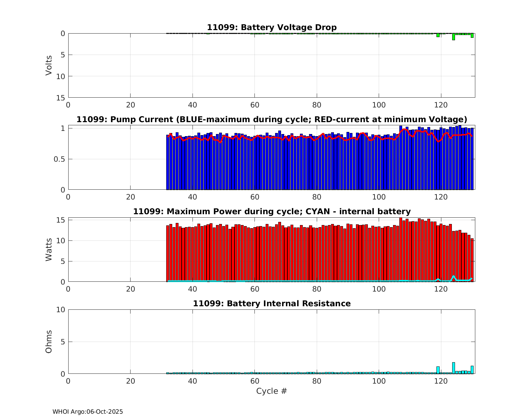The height and width of the screenshot is (420, 525).
Task: Click the cyan line peak in power chart
Action: point(453,276)
